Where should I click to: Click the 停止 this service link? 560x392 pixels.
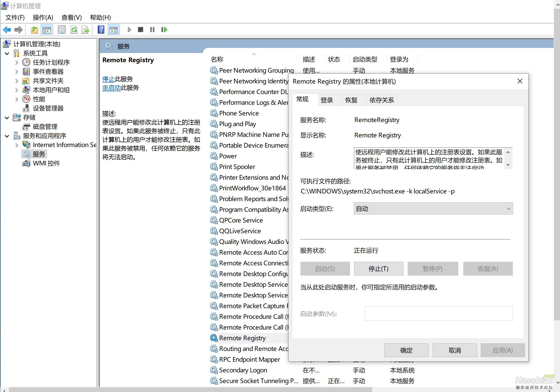point(108,79)
